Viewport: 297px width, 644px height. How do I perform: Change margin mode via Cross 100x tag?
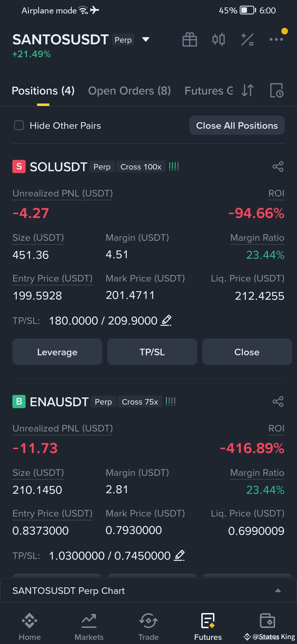click(x=141, y=167)
